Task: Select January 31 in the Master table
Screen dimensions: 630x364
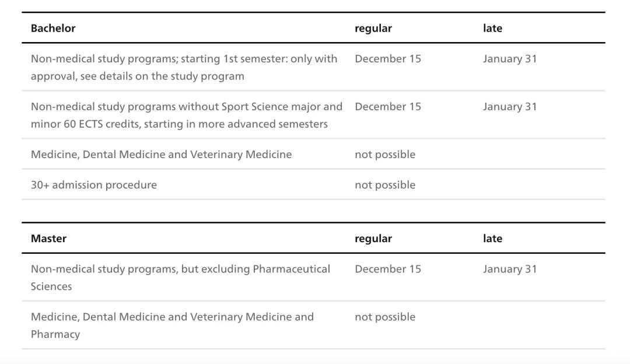Action: tap(510, 268)
